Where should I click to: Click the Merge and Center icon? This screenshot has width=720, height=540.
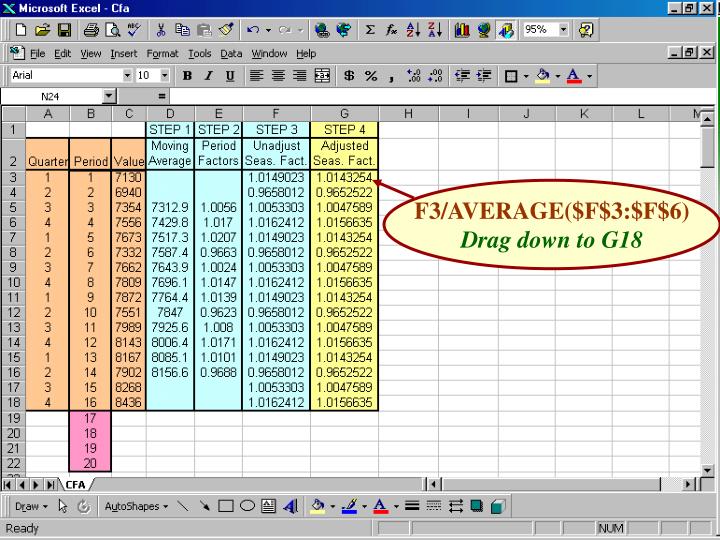pyautogui.click(x=323, y=76)
